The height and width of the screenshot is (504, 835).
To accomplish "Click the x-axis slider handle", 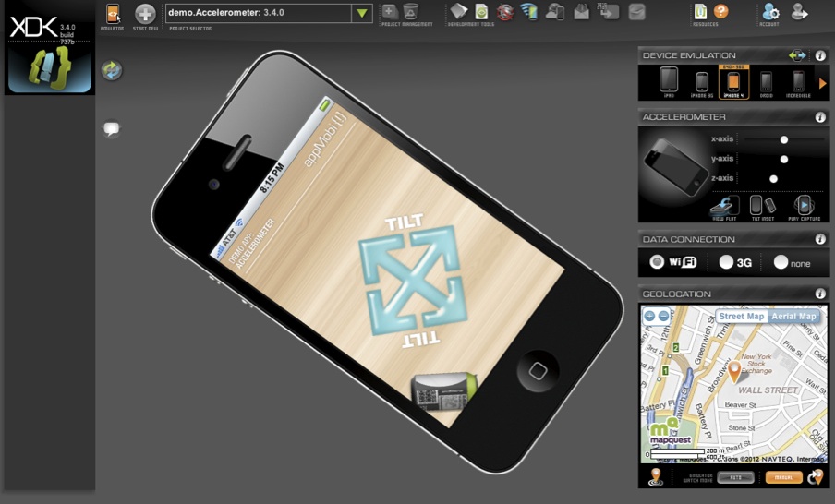I will click(x=784, y=139).
